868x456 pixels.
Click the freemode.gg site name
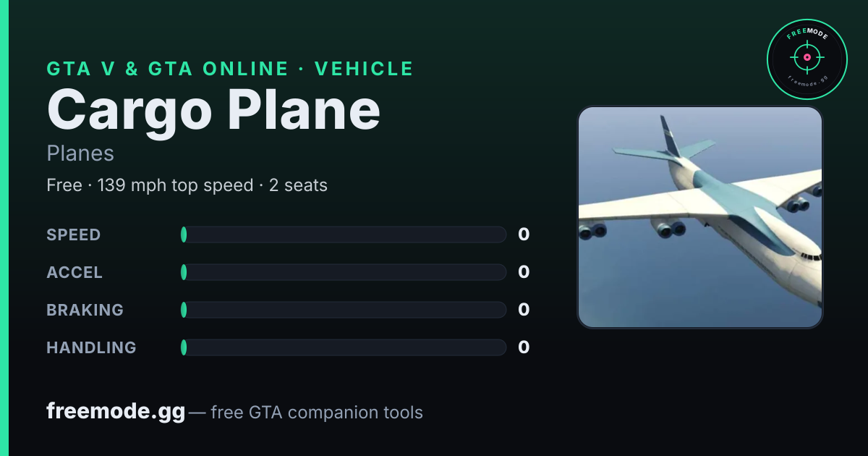point(116,412)
